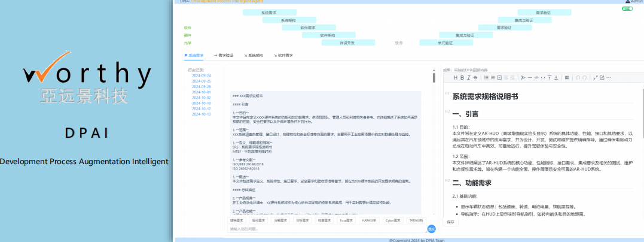The image size is (644, 242).
Task: Click the indent list icon
Action: tap(512, 77)
